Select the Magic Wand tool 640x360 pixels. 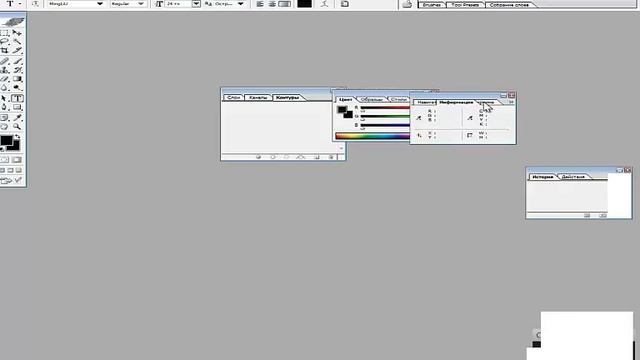tap(17, 42)
